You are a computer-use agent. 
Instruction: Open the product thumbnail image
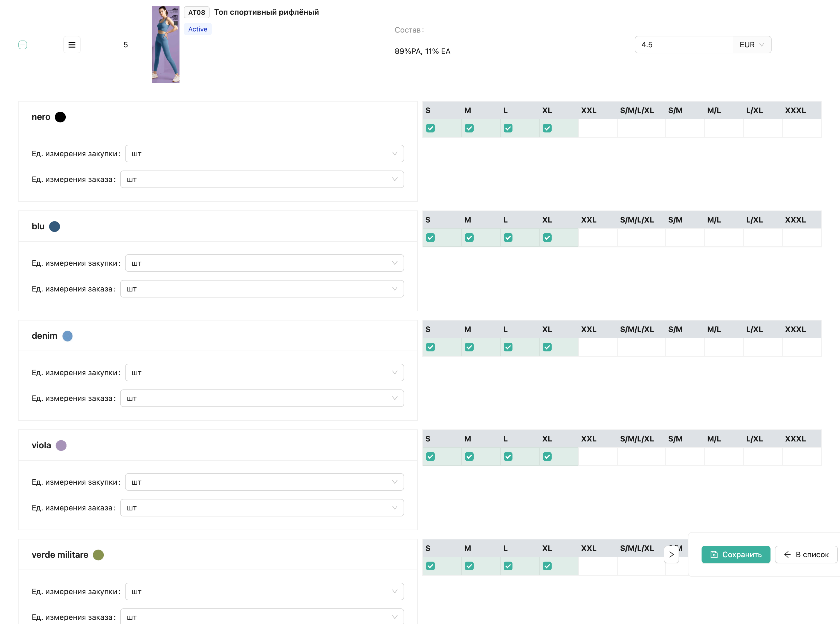click(165, 45)
